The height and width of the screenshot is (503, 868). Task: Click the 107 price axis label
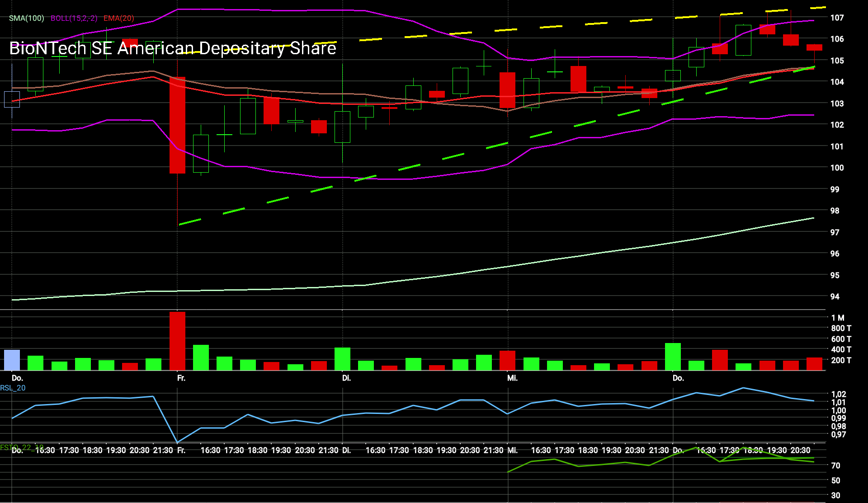(837, 18)
